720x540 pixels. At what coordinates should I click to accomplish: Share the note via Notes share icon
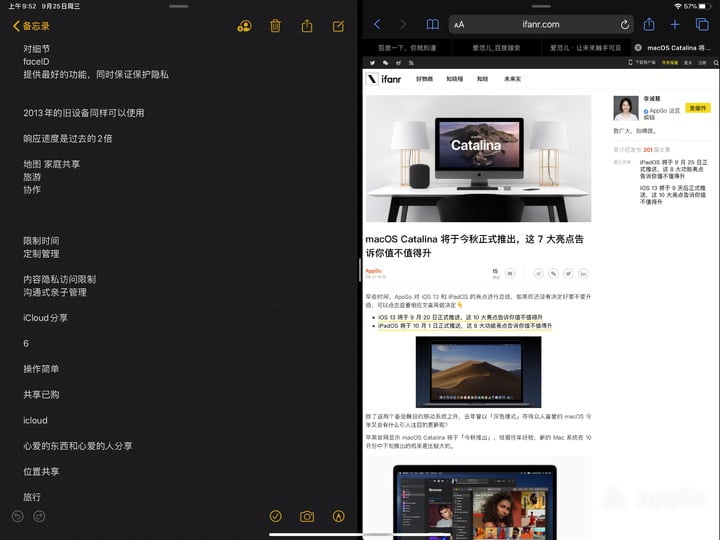click(307, 26)
